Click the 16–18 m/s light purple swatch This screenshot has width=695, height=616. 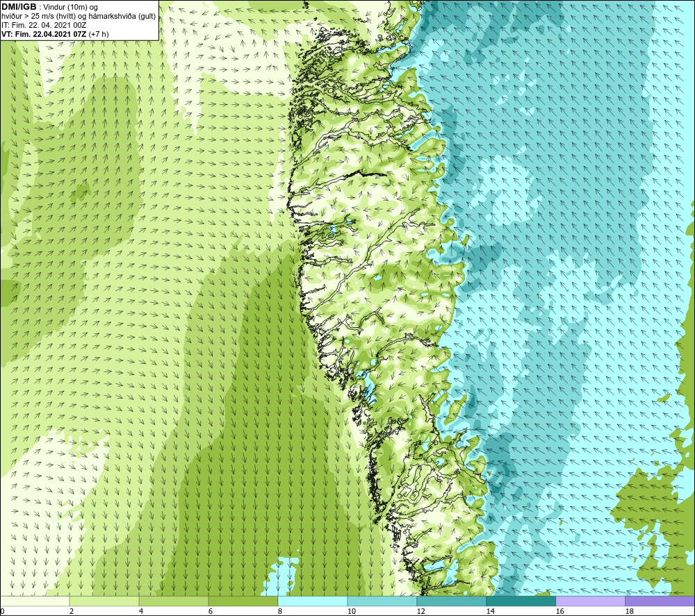point(590,601)
